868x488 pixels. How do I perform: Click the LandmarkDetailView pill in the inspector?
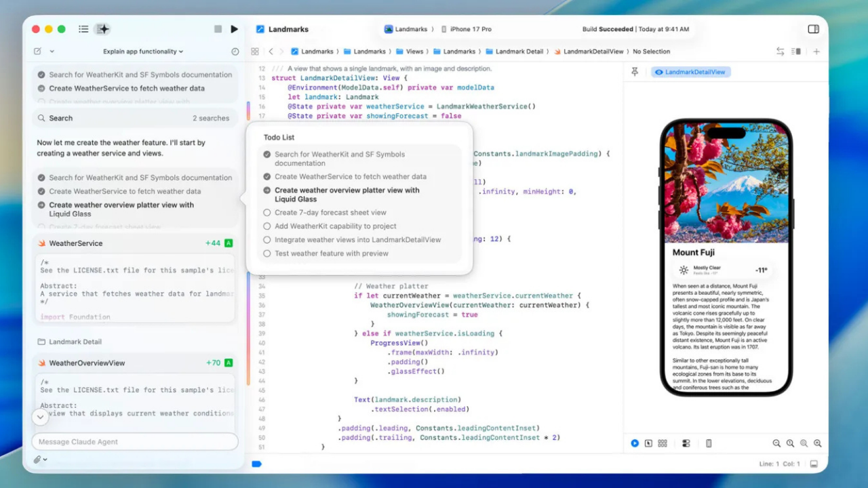click(690, 71)
